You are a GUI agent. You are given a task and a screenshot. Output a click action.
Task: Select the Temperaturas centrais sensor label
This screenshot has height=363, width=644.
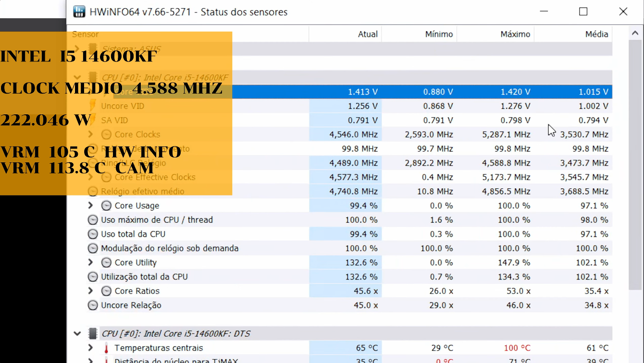tap(159, 348)
